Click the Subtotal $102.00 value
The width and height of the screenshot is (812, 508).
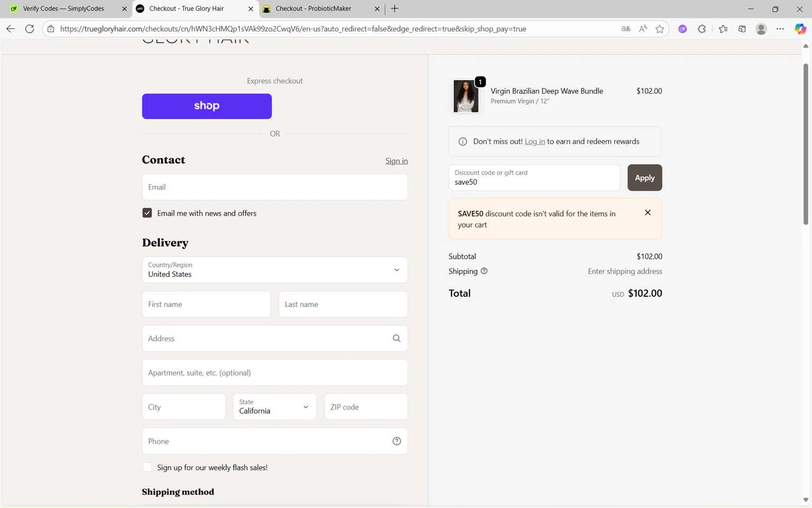tap(649, 257)
